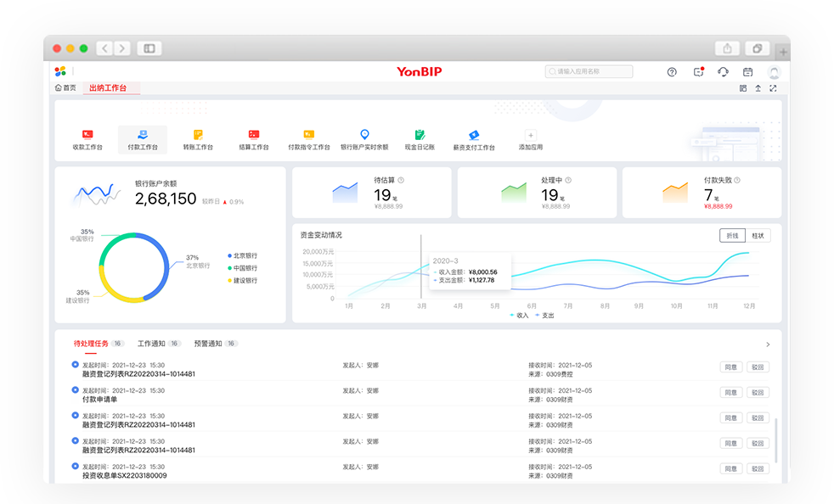Click 驳回 on the 投资收息单SX2203180009 task
834x504 pixels.
pyautogui.click(x=757, y=468)
